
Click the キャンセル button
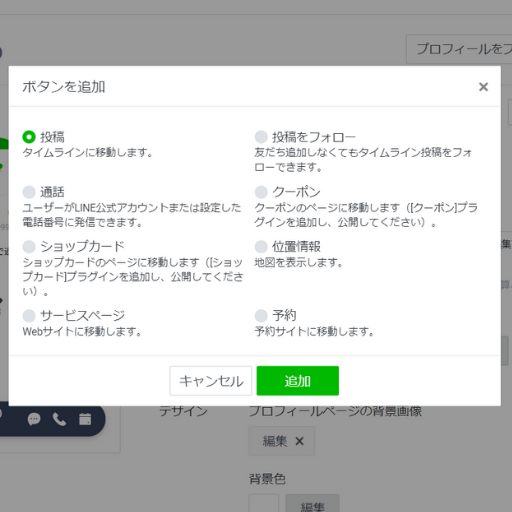(x=211, y=381)
